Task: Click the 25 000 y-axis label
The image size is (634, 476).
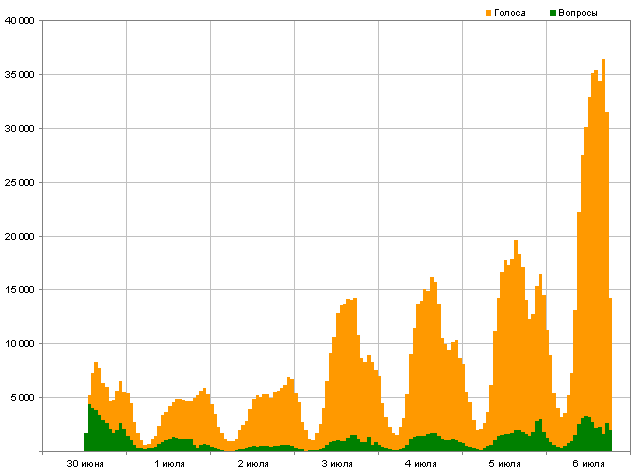Action: [20, 183]
